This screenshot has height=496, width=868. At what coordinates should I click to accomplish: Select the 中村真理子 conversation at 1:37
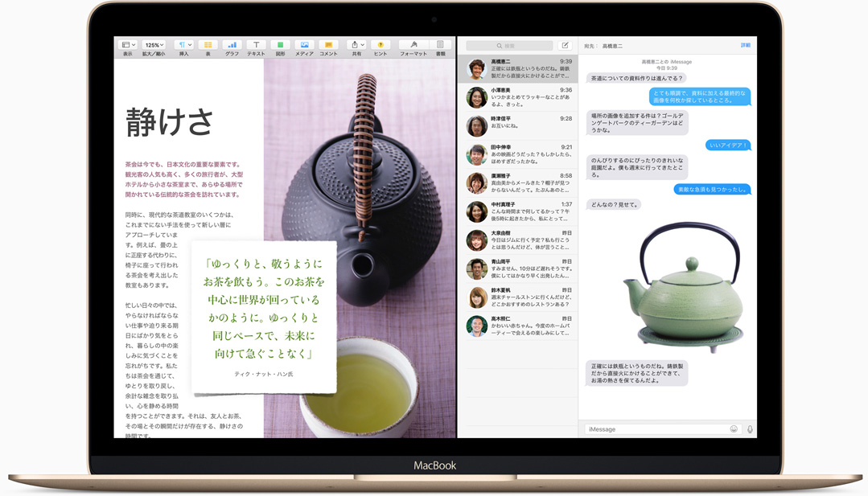tap(518, 211)
